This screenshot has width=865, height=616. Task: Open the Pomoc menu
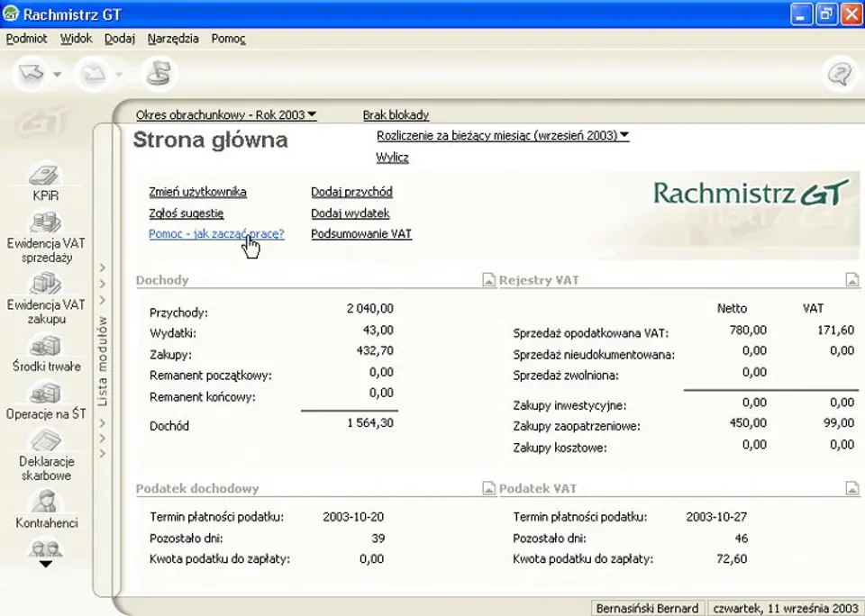click(228, 39)
